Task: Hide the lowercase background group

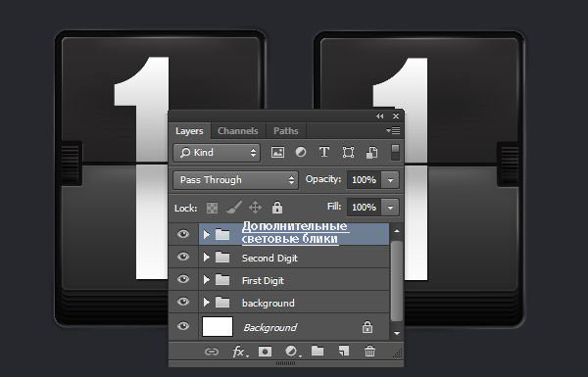Action: coord(183,302)
